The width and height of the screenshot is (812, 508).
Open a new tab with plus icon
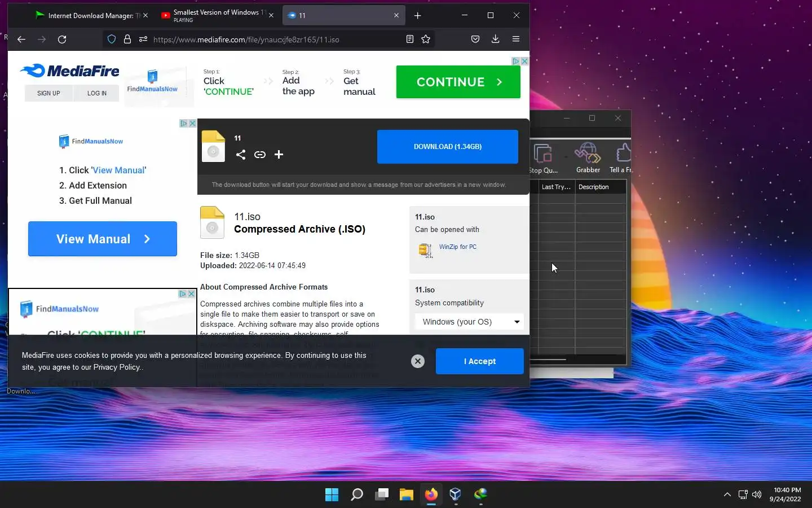point(417,16)
